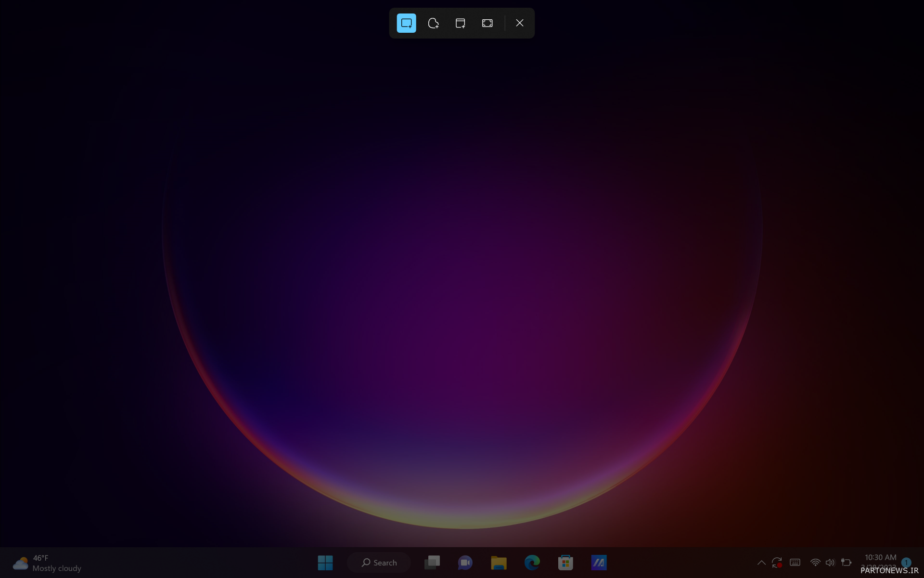Open the Wi-Fi network flyout
This screenshot has height=578, width=924.
pos(815,563)
